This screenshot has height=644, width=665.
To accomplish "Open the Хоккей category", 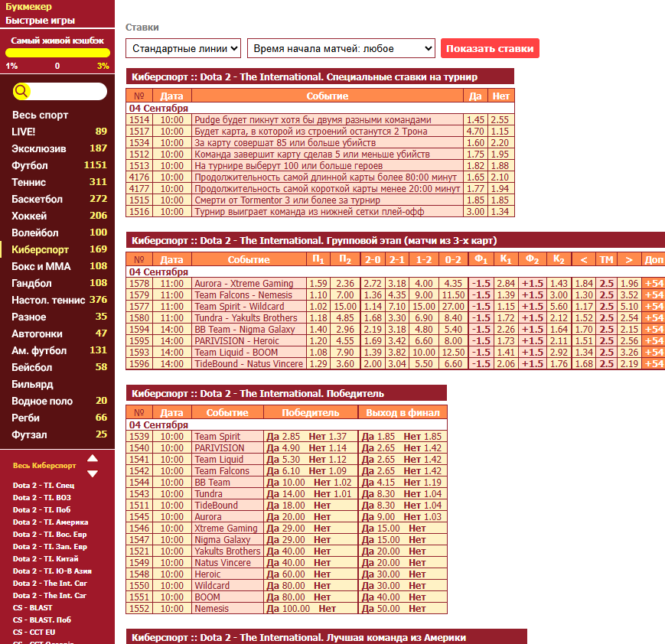I will [29, 216].
